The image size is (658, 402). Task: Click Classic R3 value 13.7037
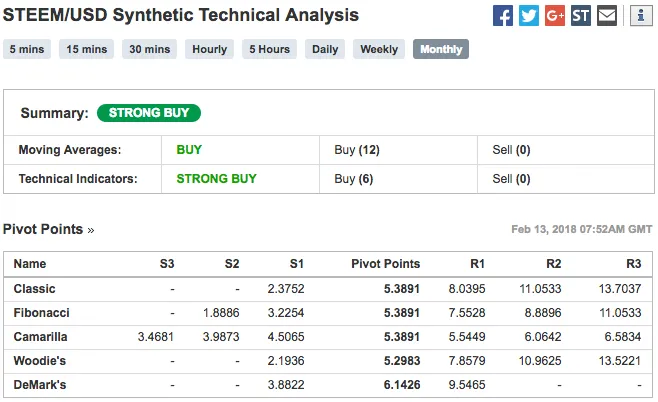point(620,289)
